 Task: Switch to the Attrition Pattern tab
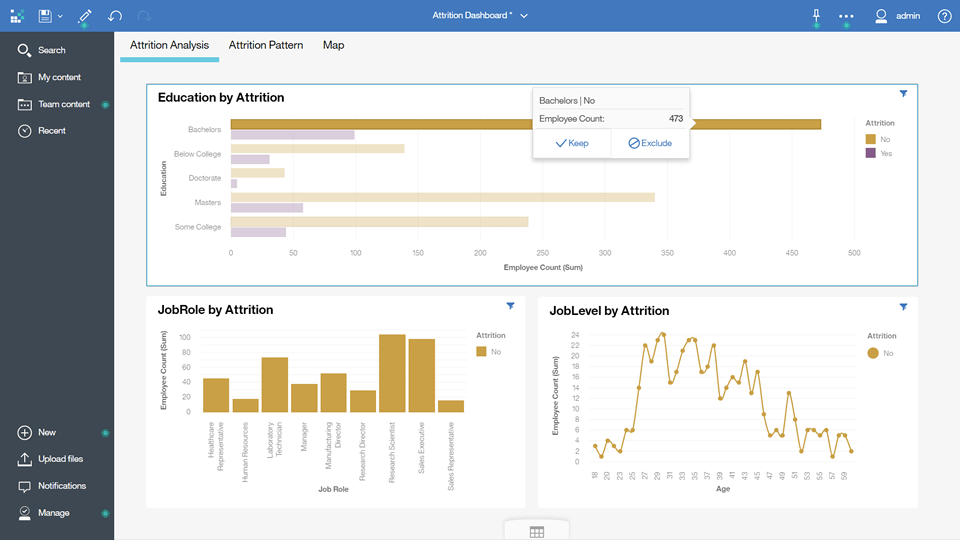click(266, 45)
